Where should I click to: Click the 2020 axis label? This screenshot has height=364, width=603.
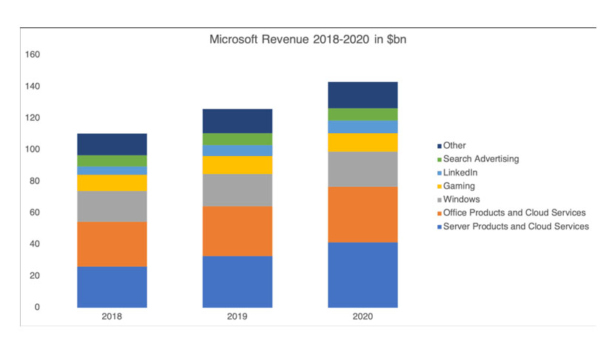(363, 317)
